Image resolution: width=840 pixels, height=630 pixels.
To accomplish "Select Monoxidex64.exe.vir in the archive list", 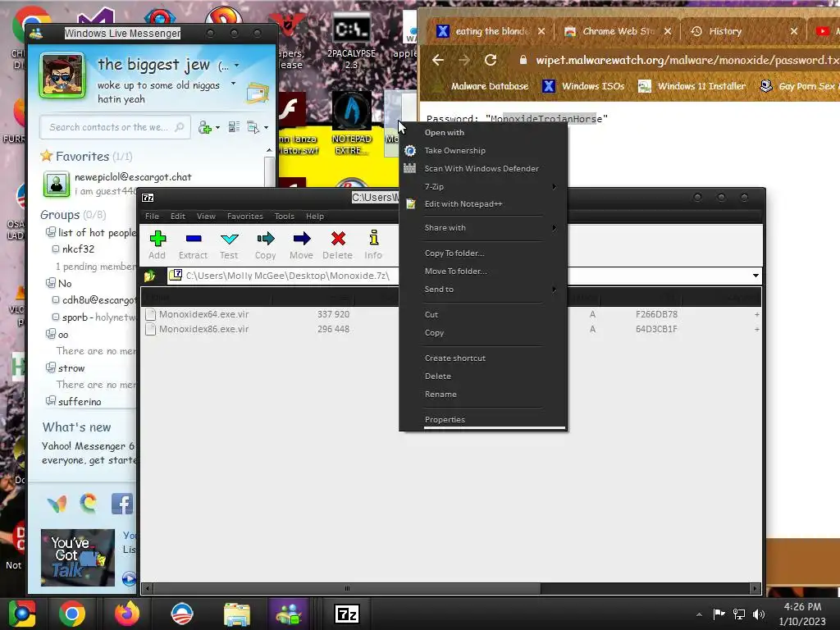I will [203, 314].
